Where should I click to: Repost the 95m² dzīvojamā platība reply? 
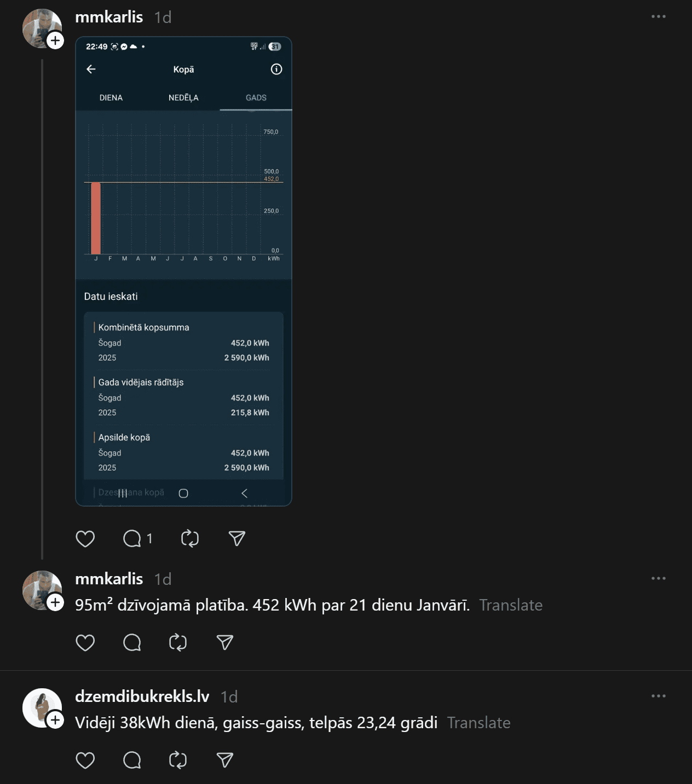pos(178,642)
